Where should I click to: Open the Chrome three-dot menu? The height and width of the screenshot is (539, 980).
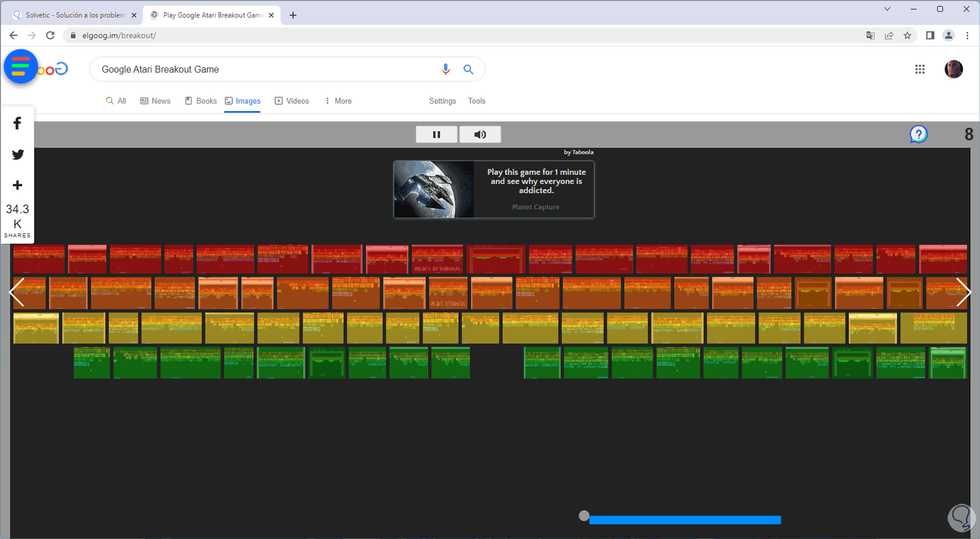[968, 35]
